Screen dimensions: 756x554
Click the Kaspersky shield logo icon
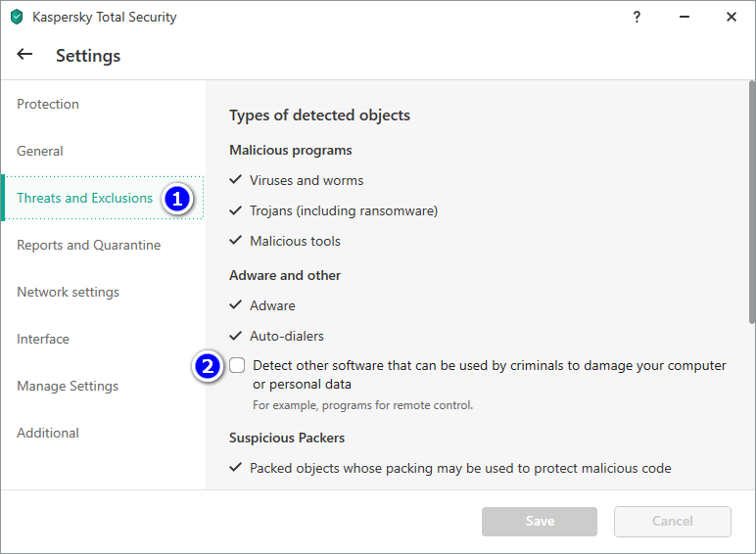coord(17,18)
